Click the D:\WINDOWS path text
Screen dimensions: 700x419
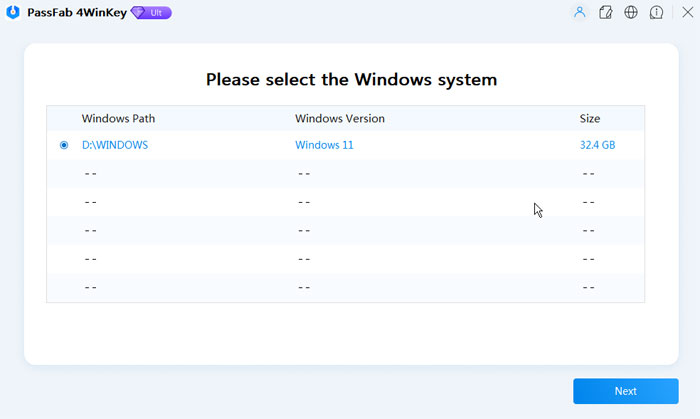[x=115, y=145]
